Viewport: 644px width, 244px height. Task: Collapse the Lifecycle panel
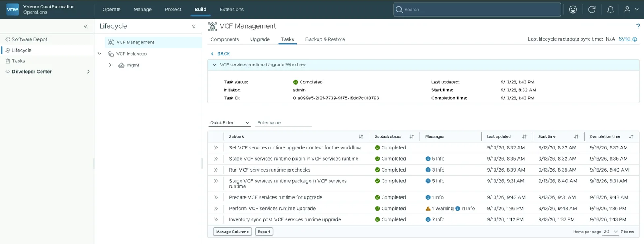(x=194, y=26)
